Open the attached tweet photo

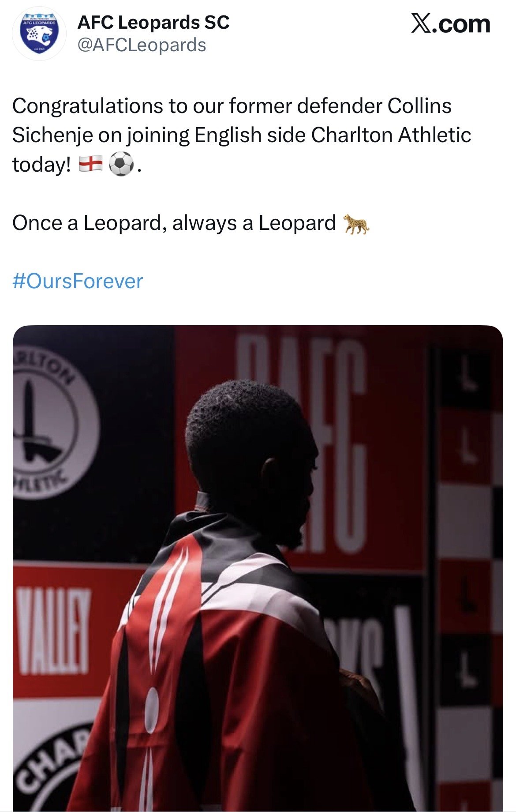(258, 568)
